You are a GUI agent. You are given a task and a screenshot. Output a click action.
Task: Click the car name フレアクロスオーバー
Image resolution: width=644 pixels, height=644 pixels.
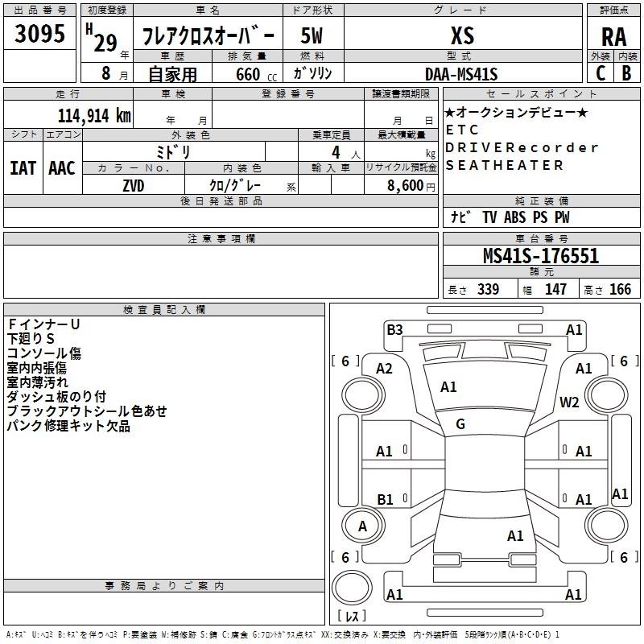pos(208,36)
